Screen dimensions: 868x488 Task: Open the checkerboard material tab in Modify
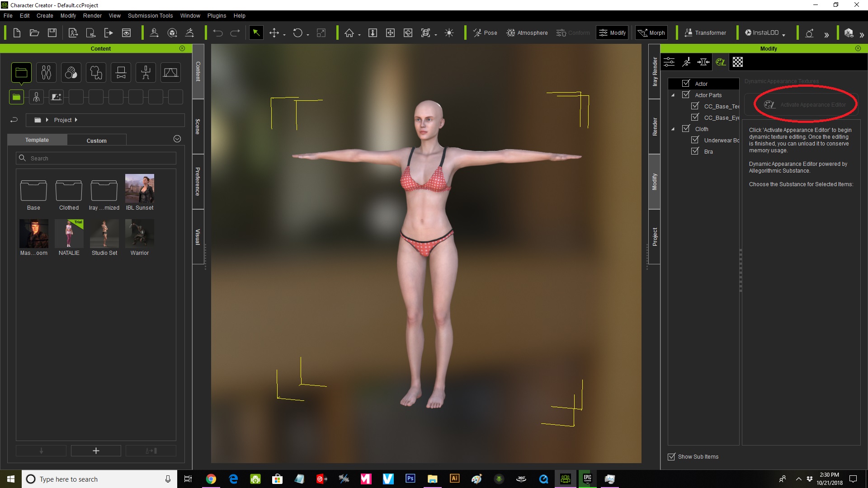pyautogui.click(x=738, y=62)
